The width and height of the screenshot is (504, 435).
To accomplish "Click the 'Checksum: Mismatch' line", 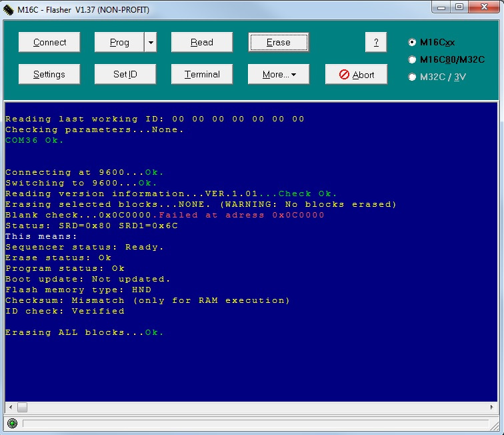I will tap(147, 300).
